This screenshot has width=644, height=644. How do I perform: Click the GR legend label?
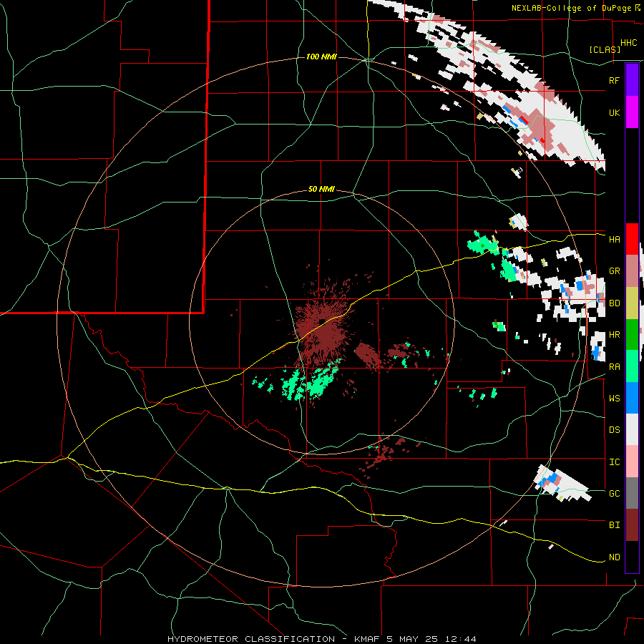point(614,271)
